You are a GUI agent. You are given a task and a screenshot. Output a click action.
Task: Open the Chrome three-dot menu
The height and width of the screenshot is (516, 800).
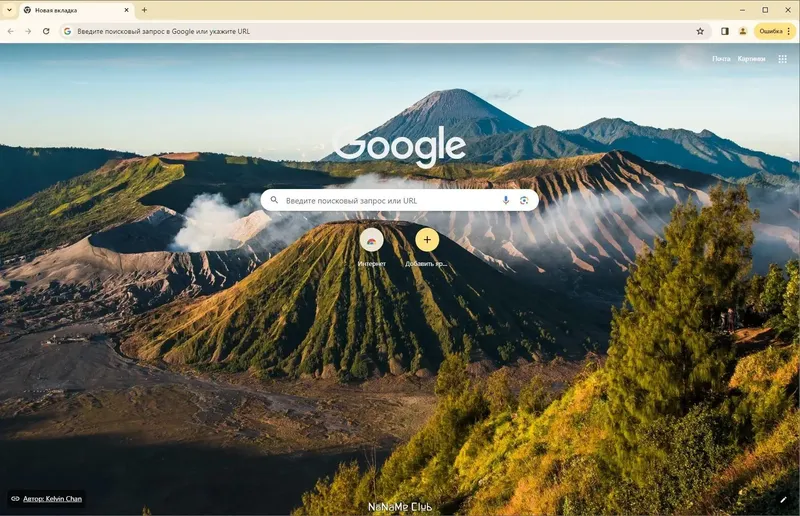point(789,31)
